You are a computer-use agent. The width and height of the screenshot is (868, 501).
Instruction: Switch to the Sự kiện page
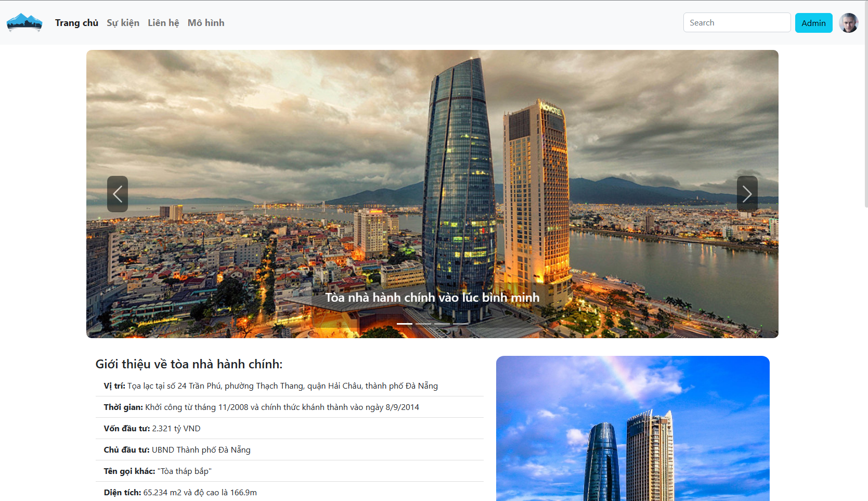point(123,22)
